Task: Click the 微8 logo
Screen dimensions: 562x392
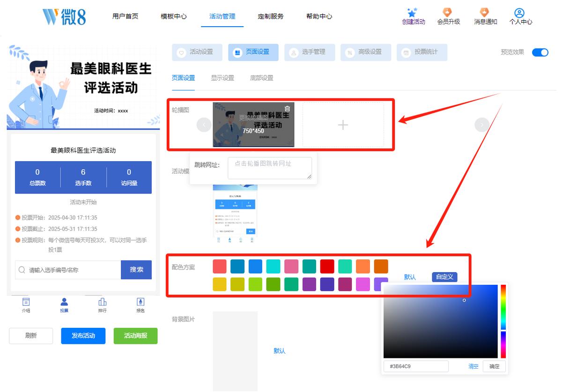Action: [x=64, y=16]
